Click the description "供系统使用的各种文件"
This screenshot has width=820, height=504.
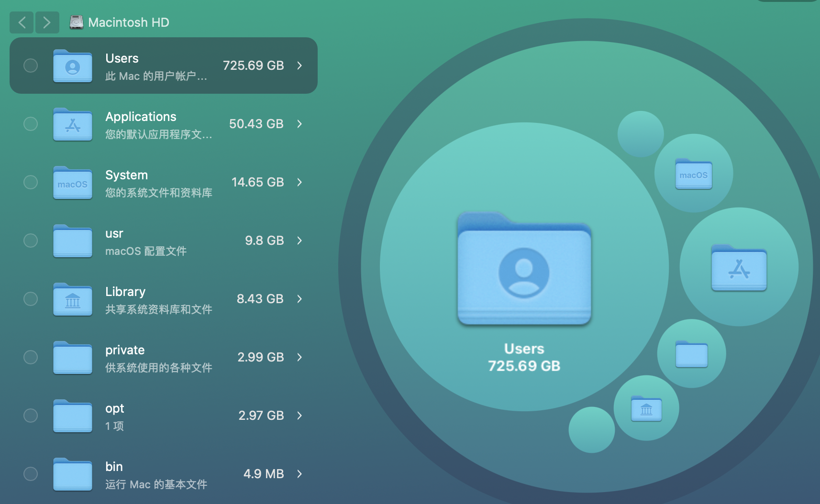pos(159,368)
